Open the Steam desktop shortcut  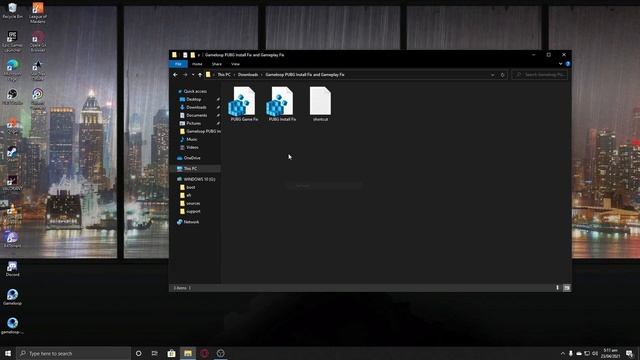[12, 154]
